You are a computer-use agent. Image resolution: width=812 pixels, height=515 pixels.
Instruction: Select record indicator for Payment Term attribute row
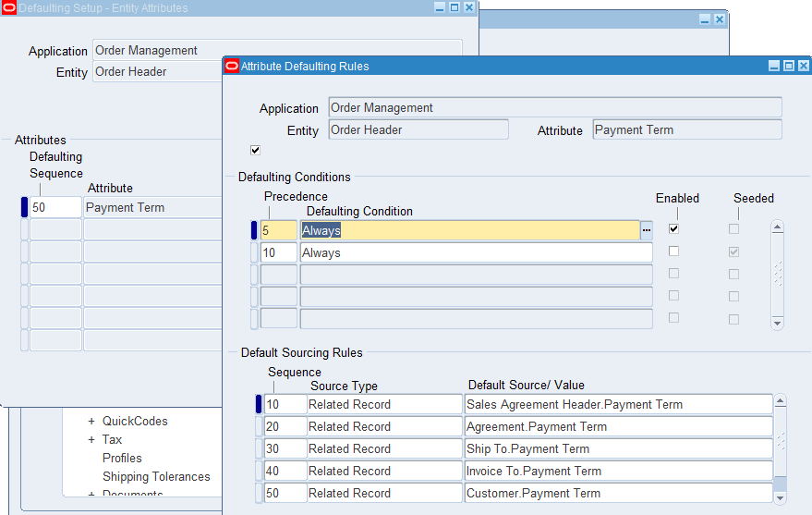tap(24, 207)
